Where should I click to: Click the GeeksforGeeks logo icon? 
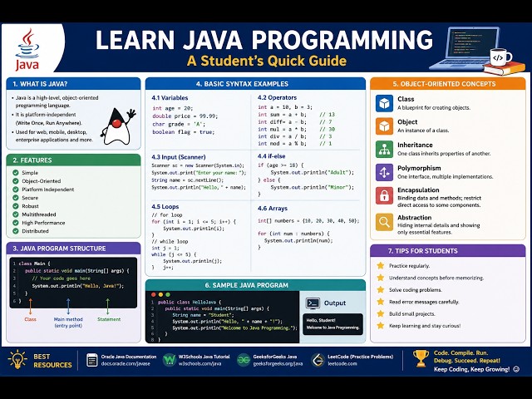point(244,360)
